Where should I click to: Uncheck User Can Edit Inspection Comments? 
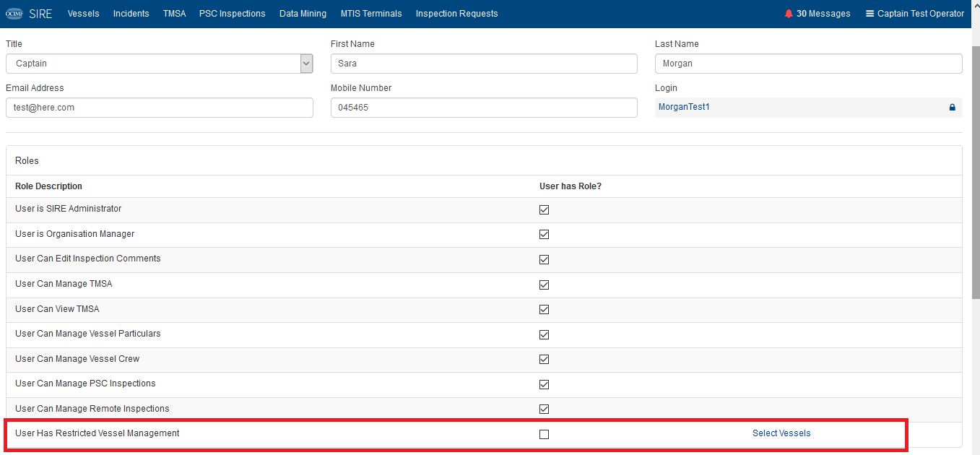[544, 259]
